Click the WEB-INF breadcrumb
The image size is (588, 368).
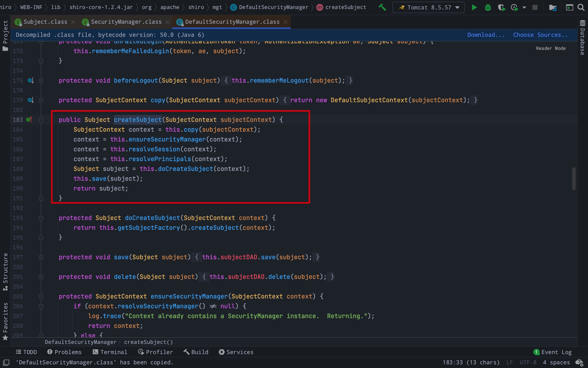(31, 7)
